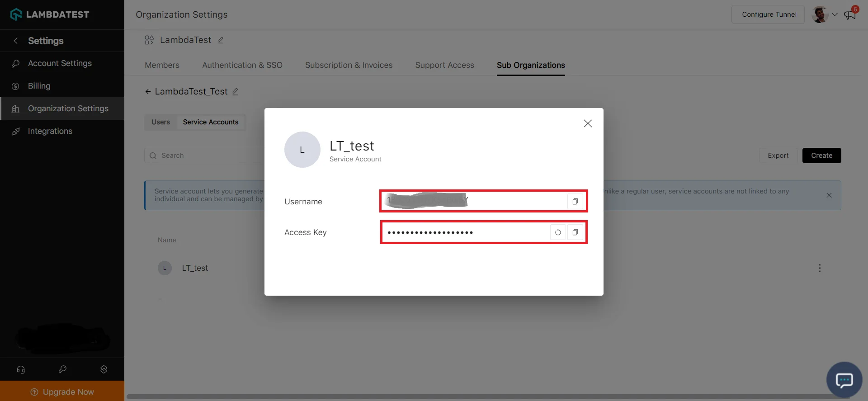Viewport: 868px width, 401px height.
Task: Open the Authentication & SSO tab
Action: coord(242,65)
